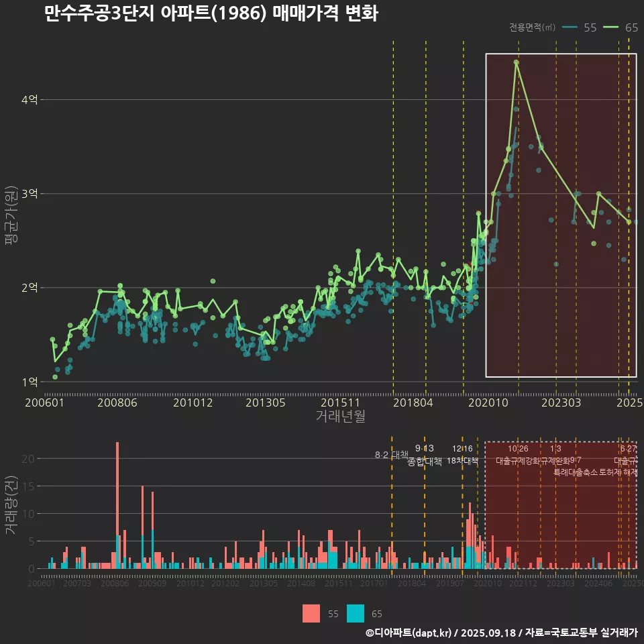Click the 9·13 종합대책 annotation label
The width and height of the screenshot is (644, 644).
coord(425,455)
